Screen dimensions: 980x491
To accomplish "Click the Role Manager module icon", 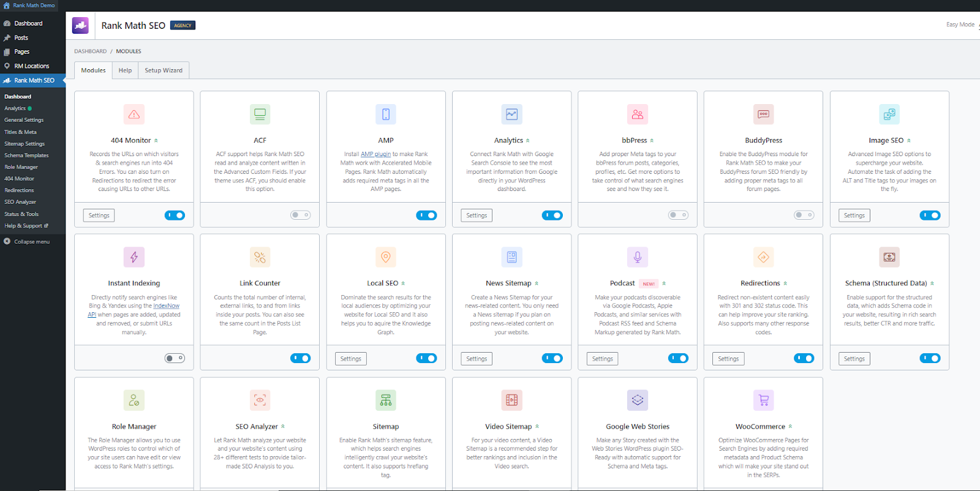I will 134,400.
